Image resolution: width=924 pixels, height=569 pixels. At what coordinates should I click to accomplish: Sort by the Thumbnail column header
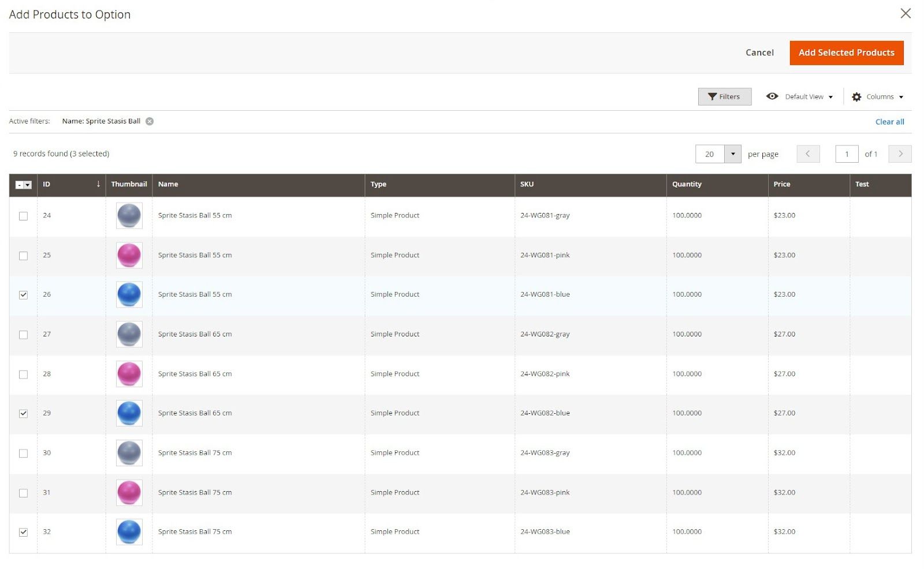tap(129, 184)
